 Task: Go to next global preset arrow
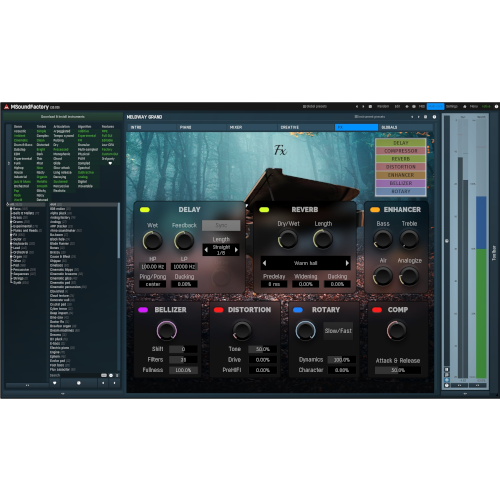[x=363, y=107]
